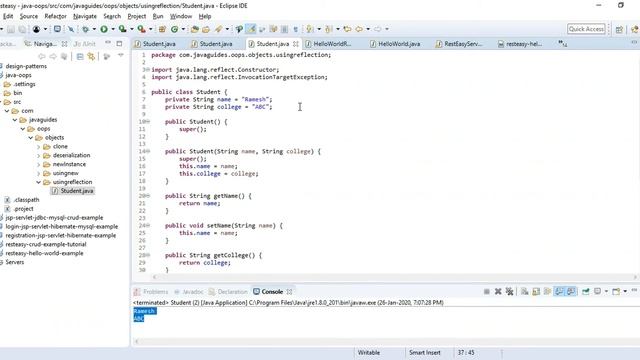
Task: Open the Source menu
Action: 29,16
